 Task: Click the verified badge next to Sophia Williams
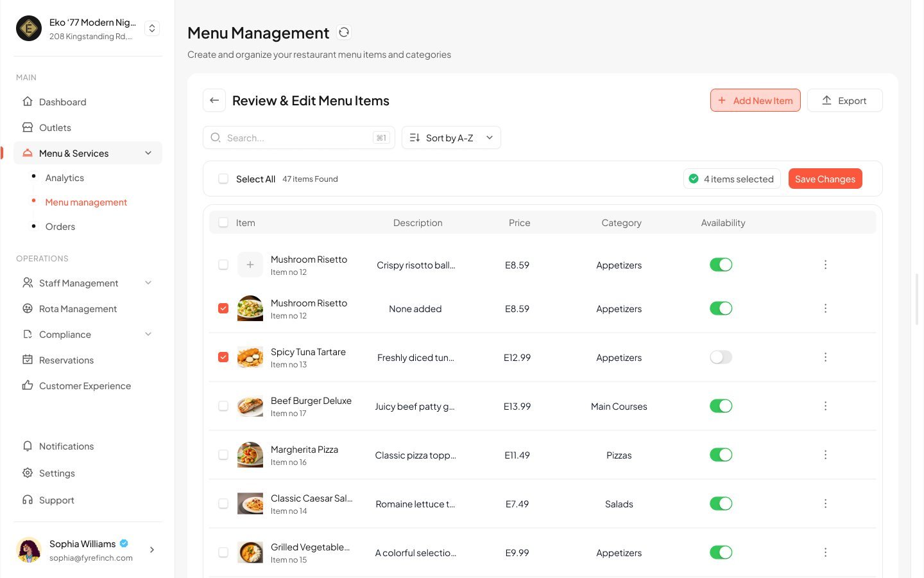click(x=124, y=543)
